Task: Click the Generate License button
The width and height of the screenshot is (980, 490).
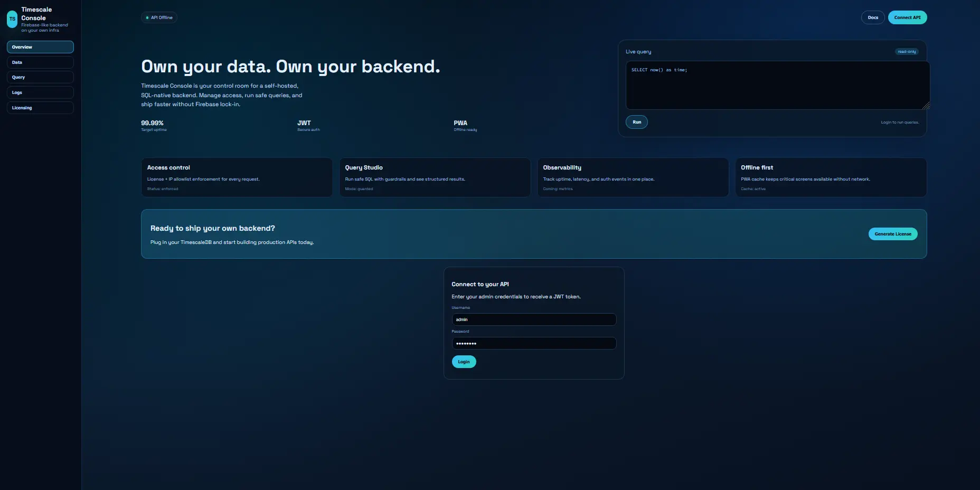Action: coord(892,234)
